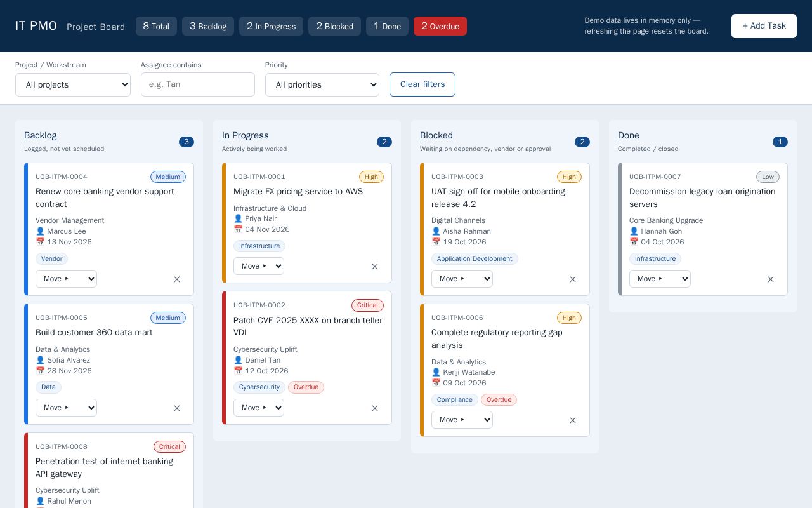Click the Low priority badge on UOB-ITPM-0007
The image size is (812, 508).
(x=768, y=177)
